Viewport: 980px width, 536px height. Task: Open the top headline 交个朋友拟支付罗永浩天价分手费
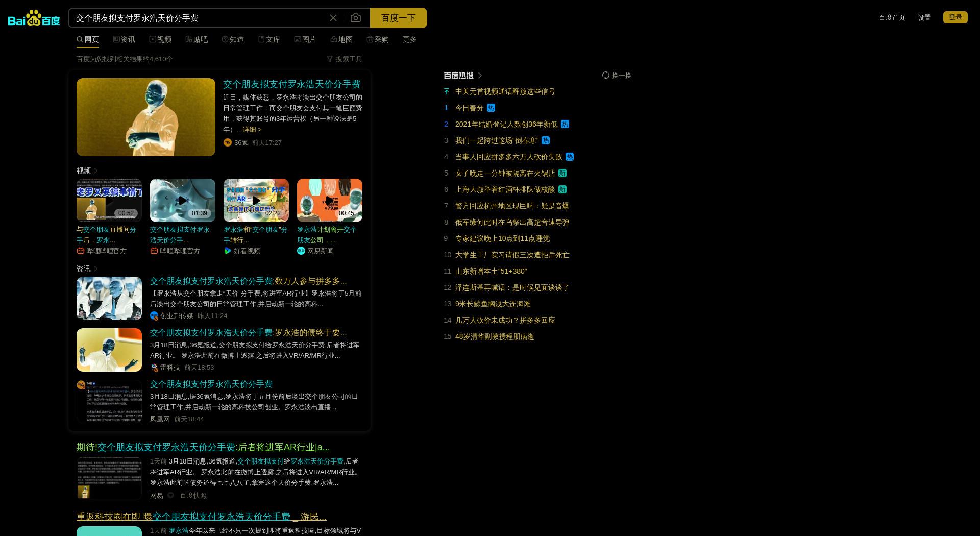(x=292, y=84)
